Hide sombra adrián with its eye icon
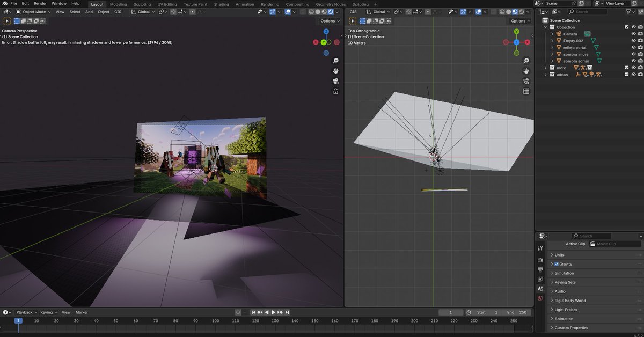 pyautogui.click(x=634, y=61)
